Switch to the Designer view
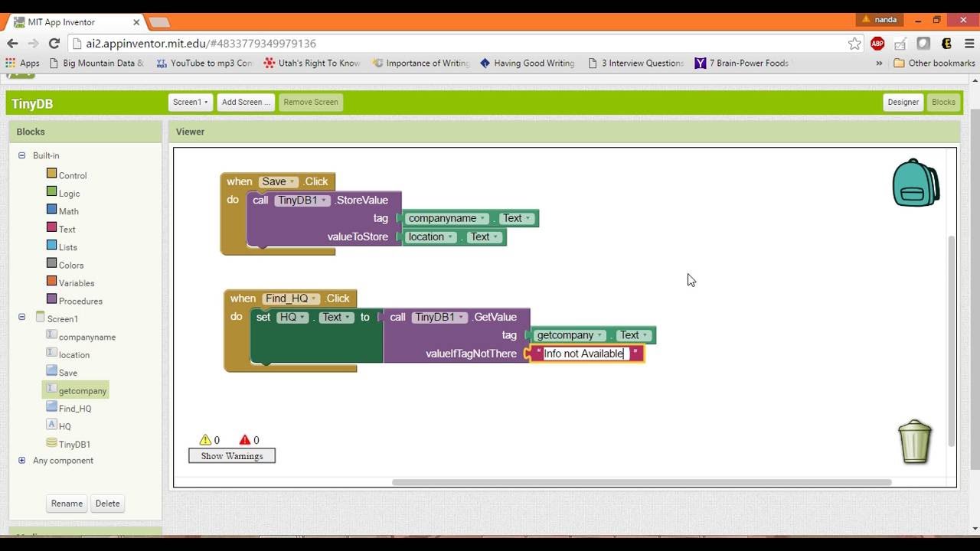980x551 pixels. click(x=903, y=102)
